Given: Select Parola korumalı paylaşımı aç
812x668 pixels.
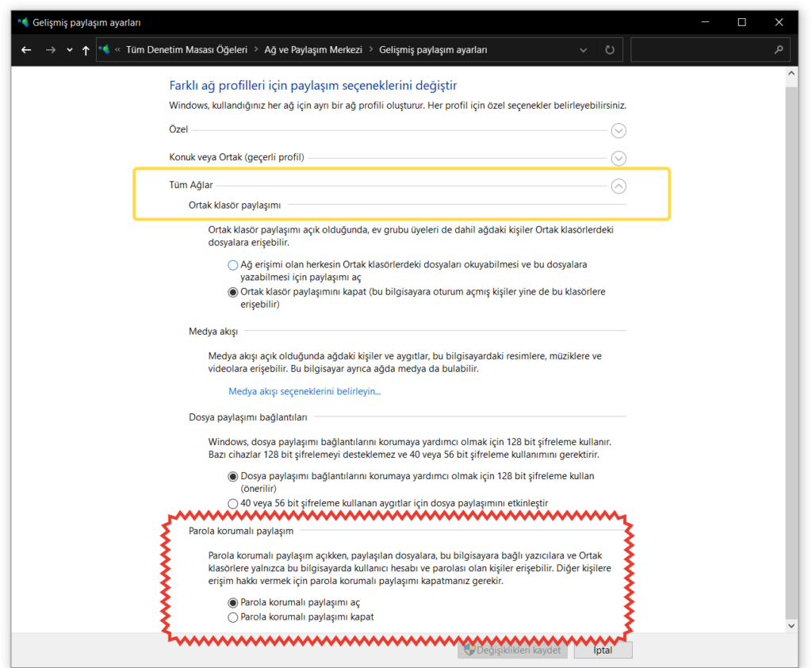Looking at the screenshot, I should pyautogui.click(x=233, y=603).
